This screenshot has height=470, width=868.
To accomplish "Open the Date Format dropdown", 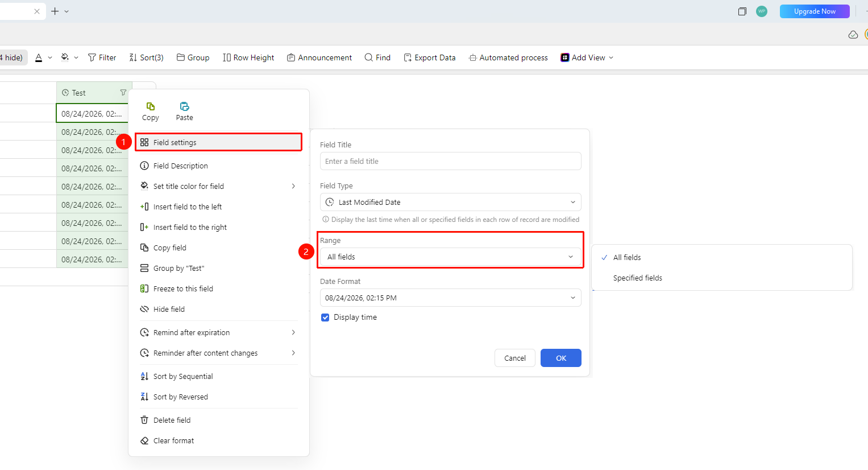I will coord(451,298).
